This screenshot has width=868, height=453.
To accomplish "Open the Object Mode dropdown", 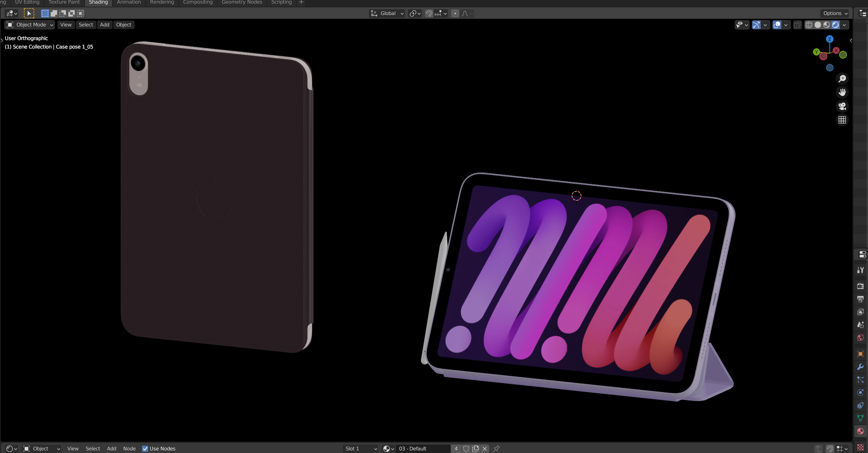I will pyautogui.click(x=30, y=25).
